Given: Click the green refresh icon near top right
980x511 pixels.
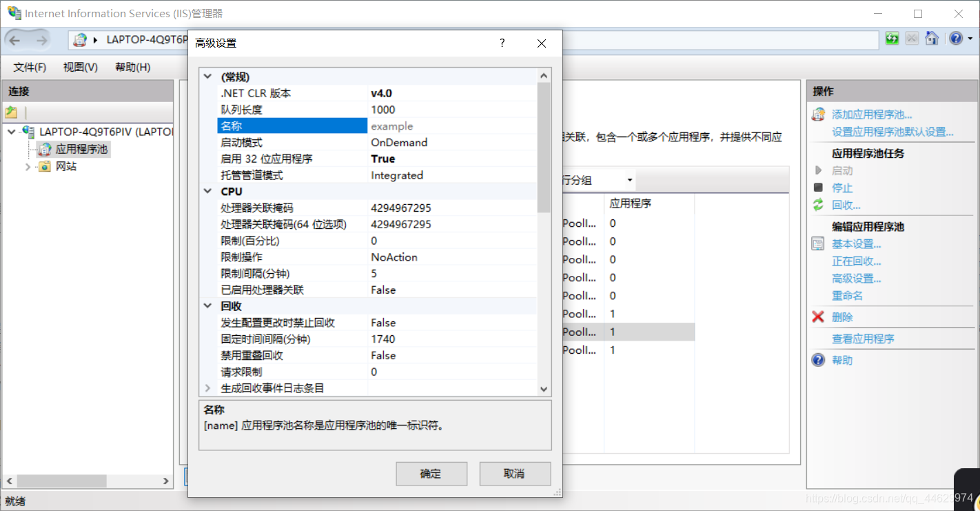Looking at the screenshot, I should point(892,39).
